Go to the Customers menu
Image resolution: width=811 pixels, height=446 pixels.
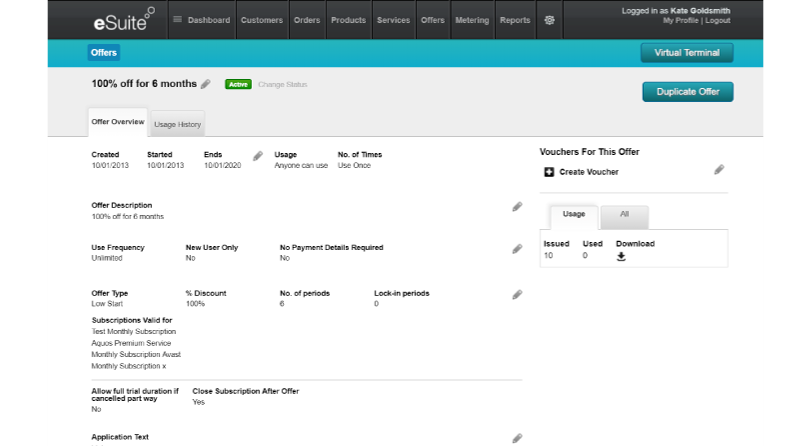[x=263, y=20]
